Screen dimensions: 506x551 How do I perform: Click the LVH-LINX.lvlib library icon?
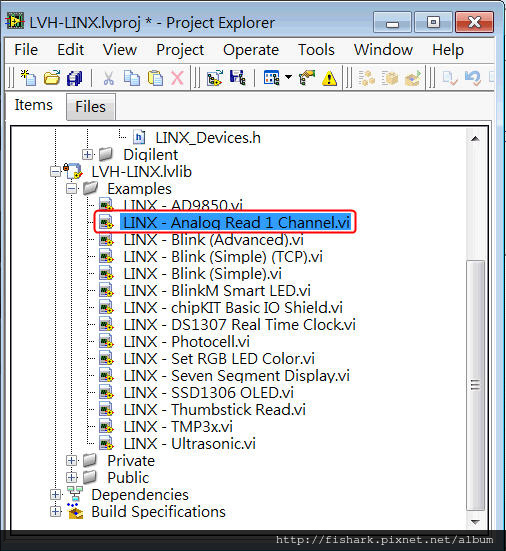pyautogui.click(x=73, y=171)
